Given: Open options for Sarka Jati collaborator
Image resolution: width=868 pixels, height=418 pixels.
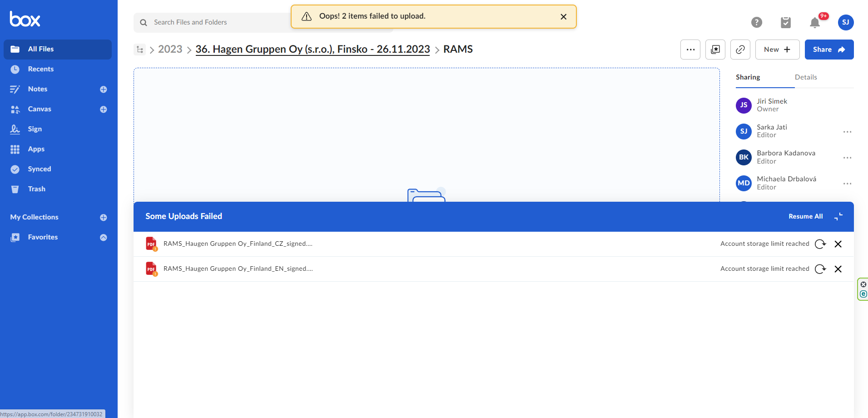Looking at the screenshot, I should [x=848, y=132].
